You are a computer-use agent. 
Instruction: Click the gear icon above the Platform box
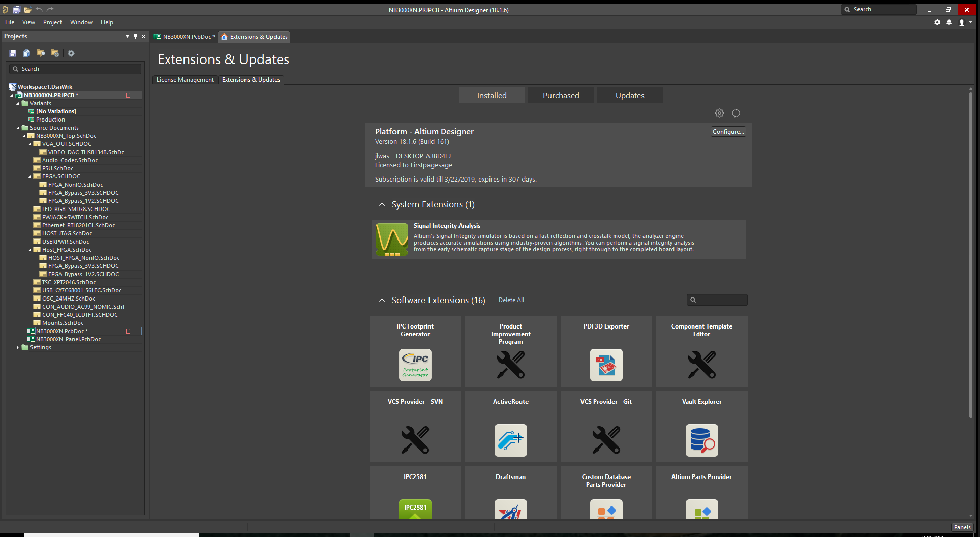coord(719,113)
